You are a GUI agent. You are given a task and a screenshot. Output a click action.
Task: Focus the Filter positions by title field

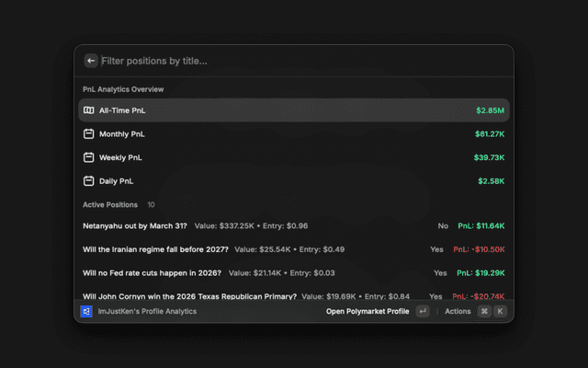pos(276,61)
